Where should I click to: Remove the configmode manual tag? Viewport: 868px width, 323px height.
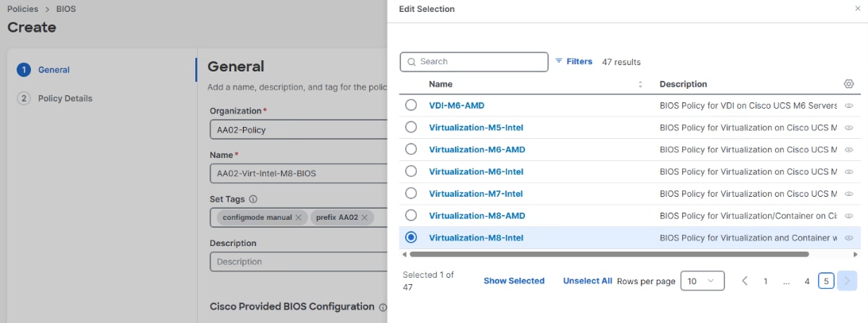(299, 217)
